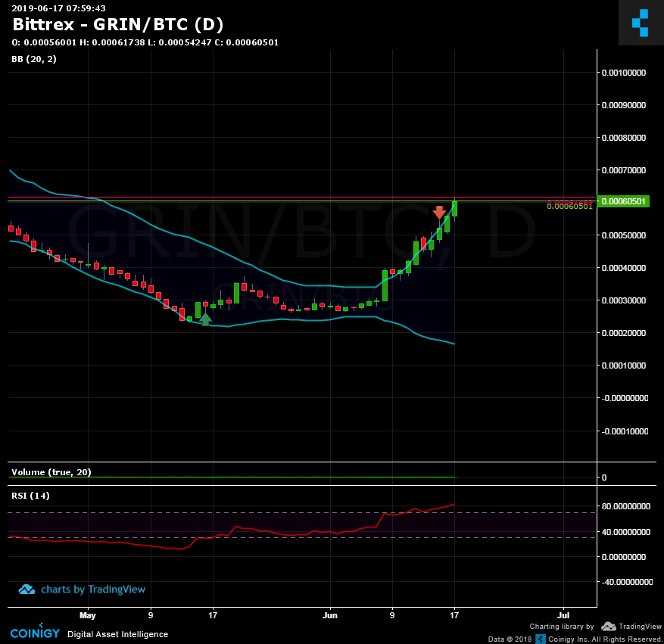
Task: Click the 0.00020000 price axis label
Action: coord(624,333)
